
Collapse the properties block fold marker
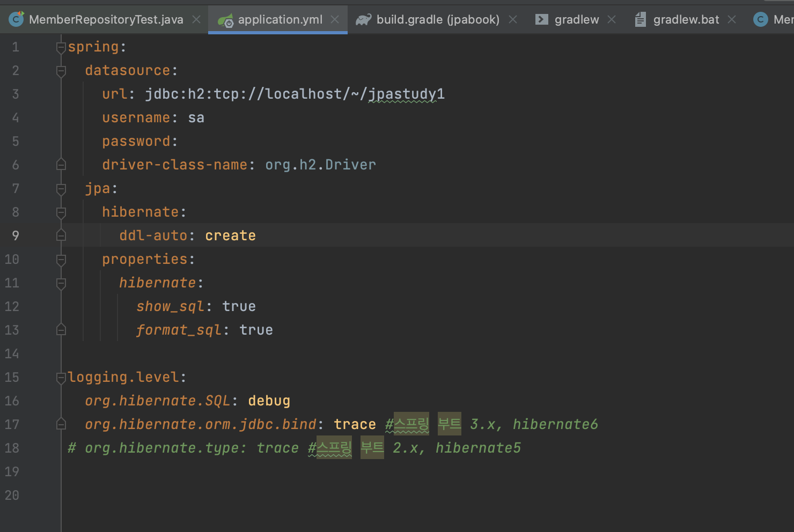point(61,260)
